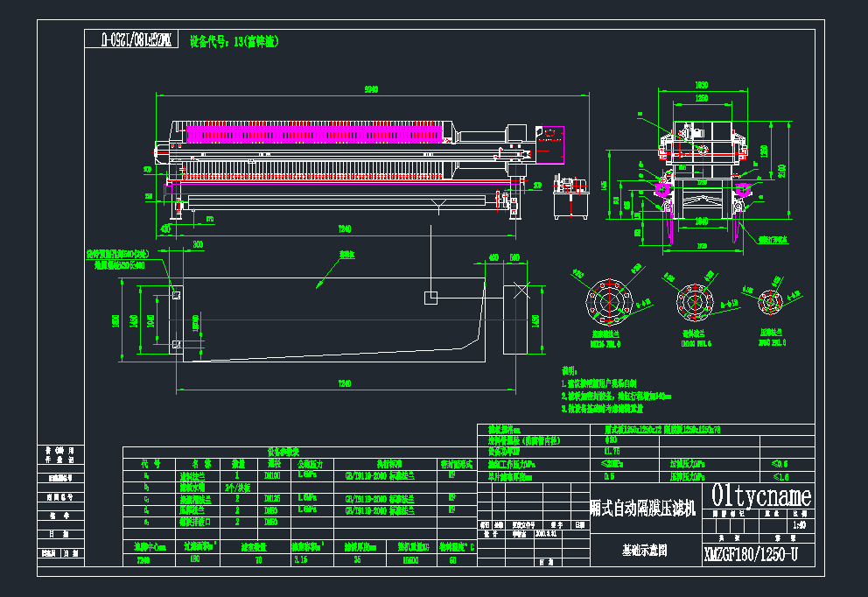Click the middle flange circle drawing
The image size is (868, 597).
[x=696, y=303]
